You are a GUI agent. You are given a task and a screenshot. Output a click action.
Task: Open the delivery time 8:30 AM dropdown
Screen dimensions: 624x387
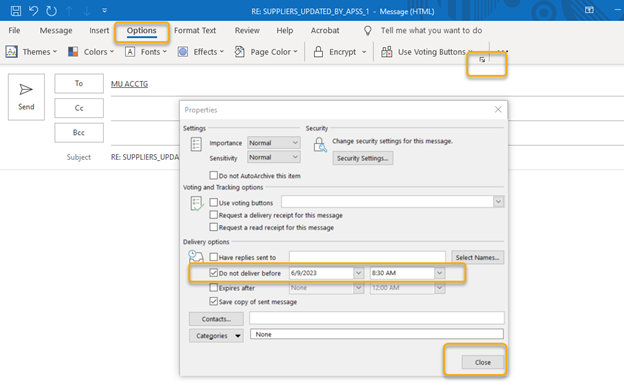pos(439,273)
